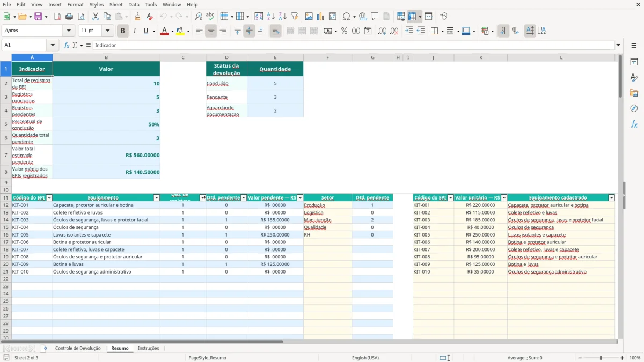Insert Comment speech bubble icon
This screenshot has height=362, width=644.
pyautogui.click(x=375, y=17)
